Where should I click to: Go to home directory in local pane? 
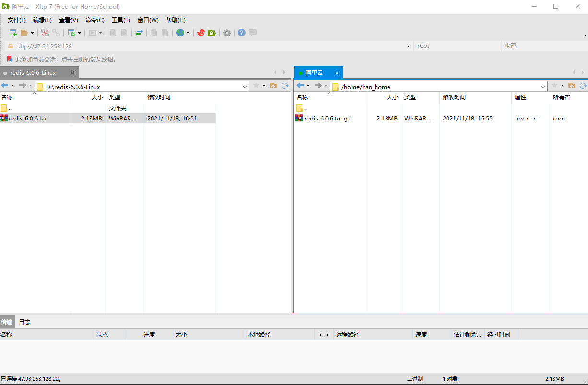(x=273, y=85)
